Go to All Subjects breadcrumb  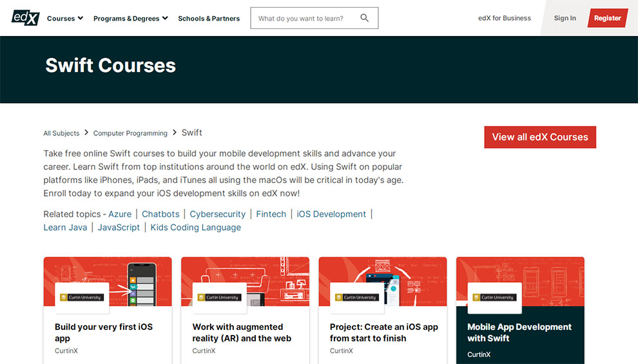click(x=61, y=133)
